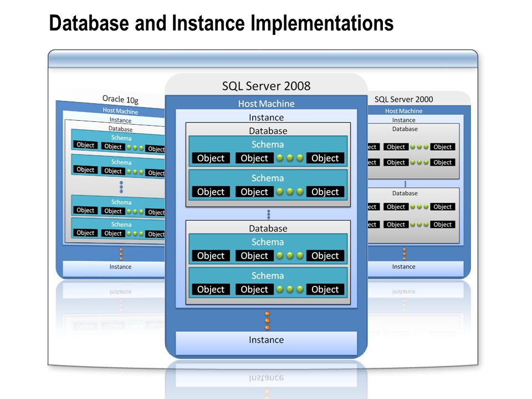Select the upper "Database" label in SQL Server 2008

tap(268, 131)
